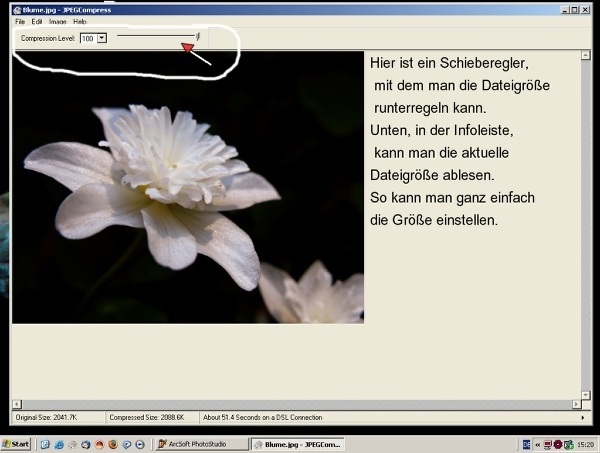Expand hidden system tray icons chevron
The height and width of the screenshot is (453, 600).
[538, 444]
